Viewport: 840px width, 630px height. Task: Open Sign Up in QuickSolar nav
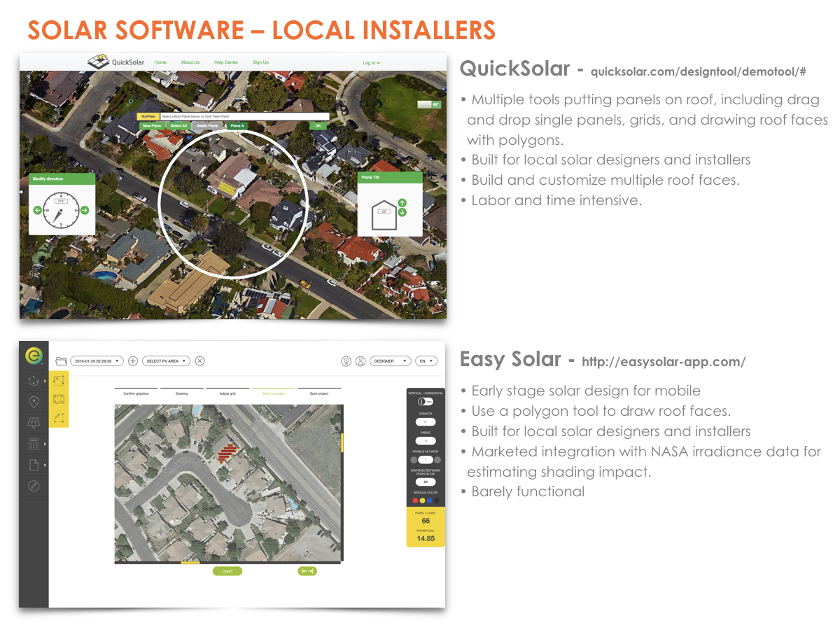260,62
